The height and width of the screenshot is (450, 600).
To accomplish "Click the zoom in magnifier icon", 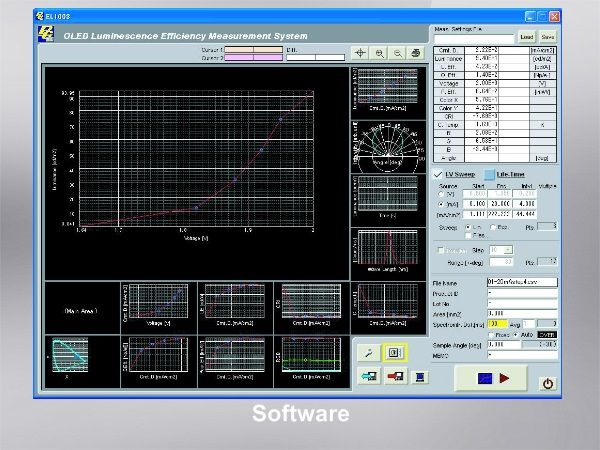I will point(380,53).
